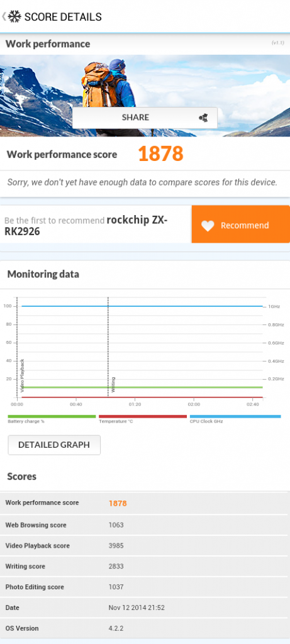Screen dimensions: 290x644
Task: Click the snowflake app logo icon
Action: 14,17
